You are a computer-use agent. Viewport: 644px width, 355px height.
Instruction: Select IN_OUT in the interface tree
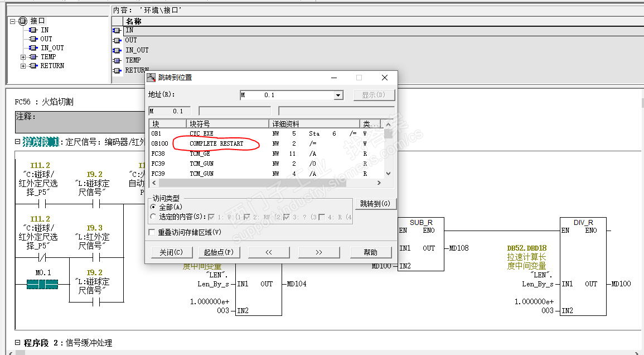click(x=52, y=48)
